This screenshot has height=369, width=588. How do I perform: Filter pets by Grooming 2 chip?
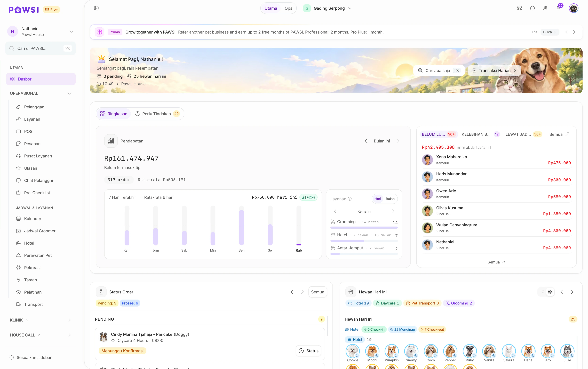click(459, 303)
